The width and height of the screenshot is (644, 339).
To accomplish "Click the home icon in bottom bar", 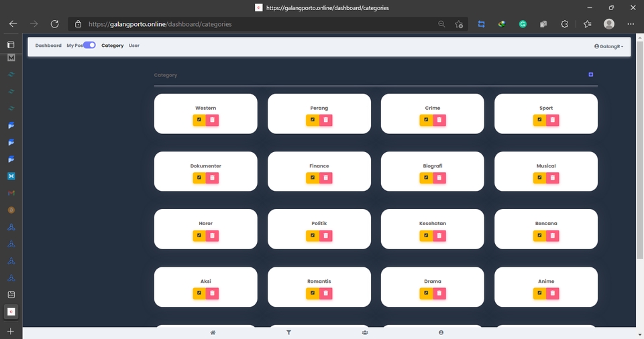I will [213, 332].
